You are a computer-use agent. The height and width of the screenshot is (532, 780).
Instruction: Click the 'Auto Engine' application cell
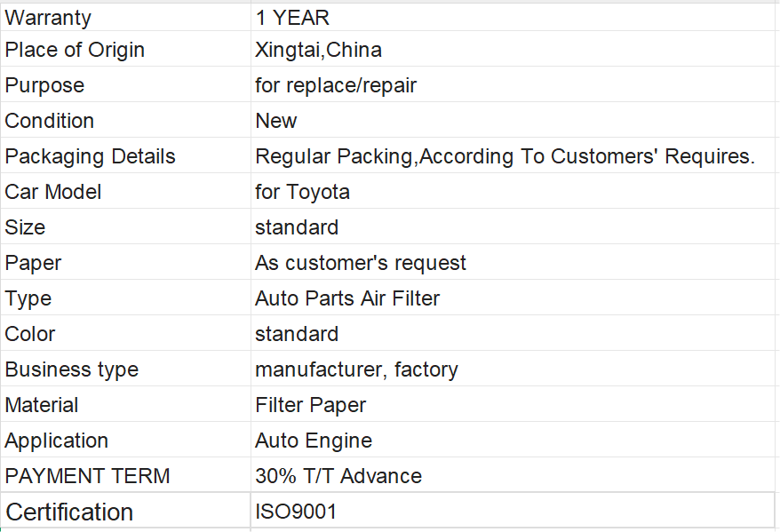(x=314, y=441)
